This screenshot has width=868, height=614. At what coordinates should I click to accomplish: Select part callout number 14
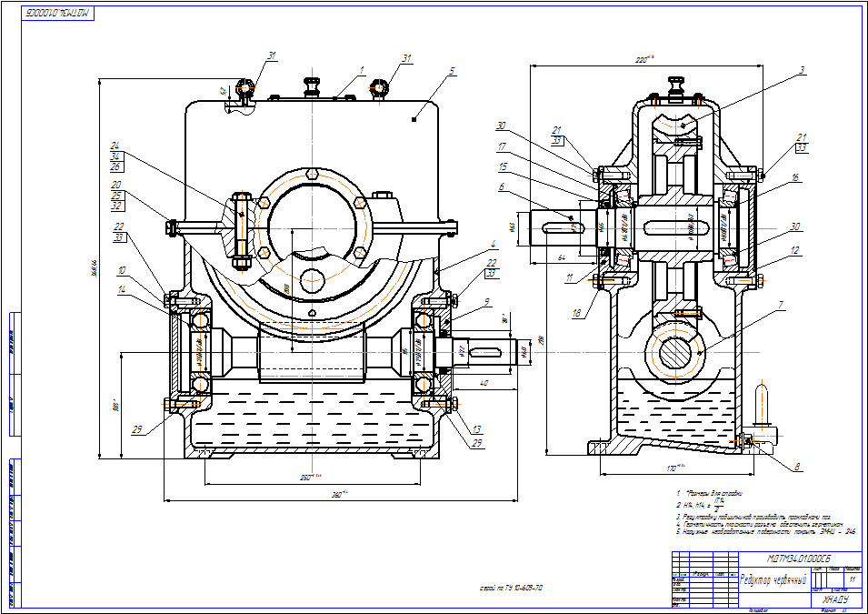pyautogui.click(x=121, y=289)
